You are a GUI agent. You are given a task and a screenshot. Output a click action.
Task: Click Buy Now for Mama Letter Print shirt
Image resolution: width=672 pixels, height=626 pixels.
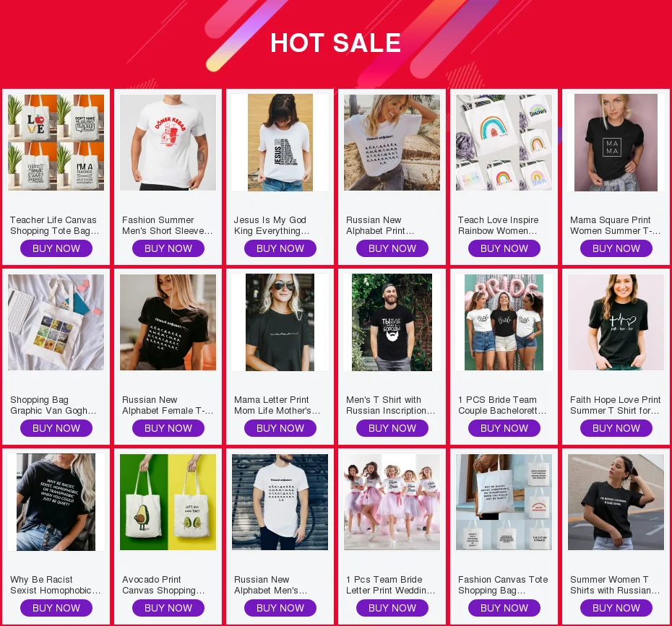tap(280, 428)
